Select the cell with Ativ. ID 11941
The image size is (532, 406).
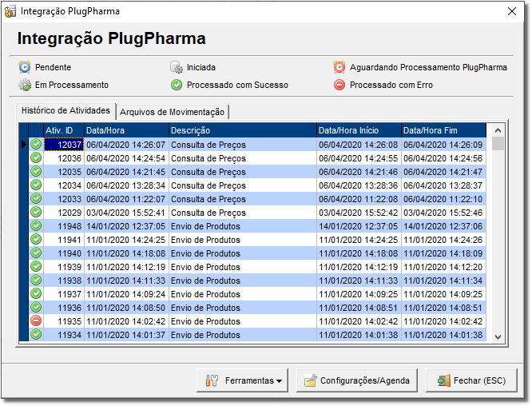coord(64,240)
